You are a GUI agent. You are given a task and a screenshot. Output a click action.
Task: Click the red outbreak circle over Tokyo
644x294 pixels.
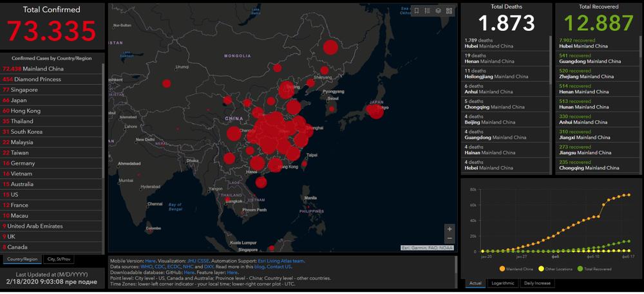(375, 111)
